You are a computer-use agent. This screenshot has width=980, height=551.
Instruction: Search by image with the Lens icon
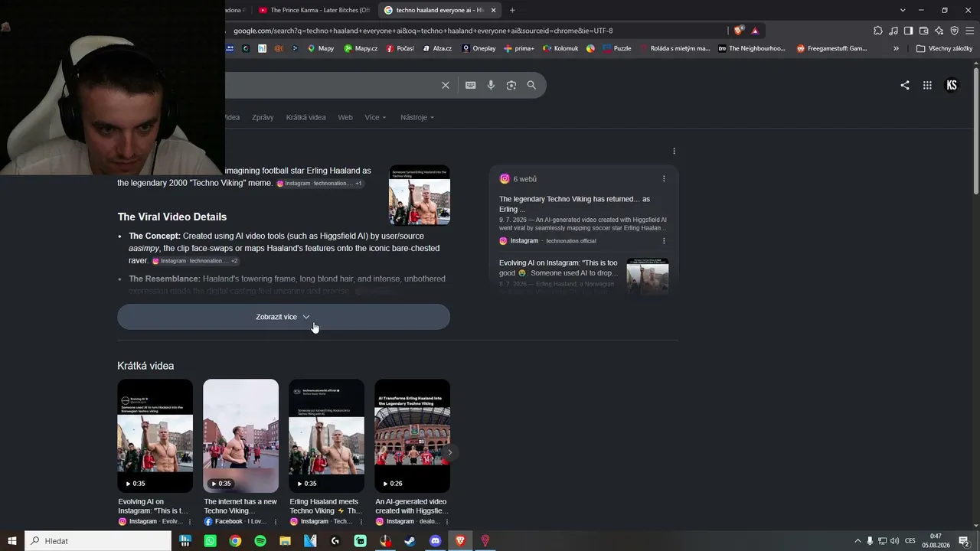click(x=511, y=85)
